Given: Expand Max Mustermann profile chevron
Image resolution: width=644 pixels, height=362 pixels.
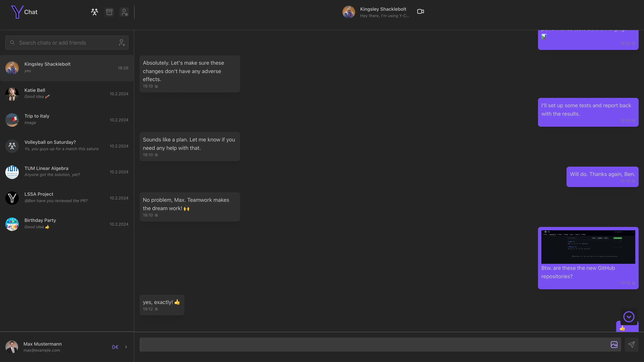Looking at the screenshot, I should (x=126, y=347).
